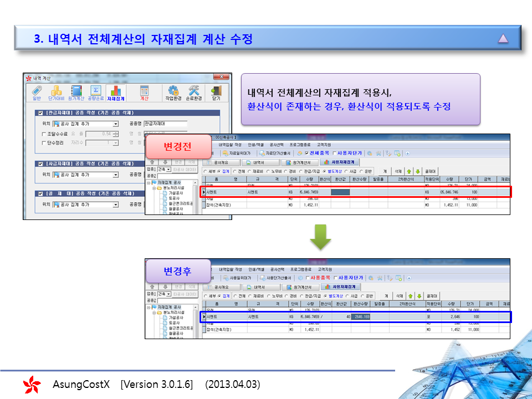Click the 골재대 button in 변경후 window

tap(432, 296)
